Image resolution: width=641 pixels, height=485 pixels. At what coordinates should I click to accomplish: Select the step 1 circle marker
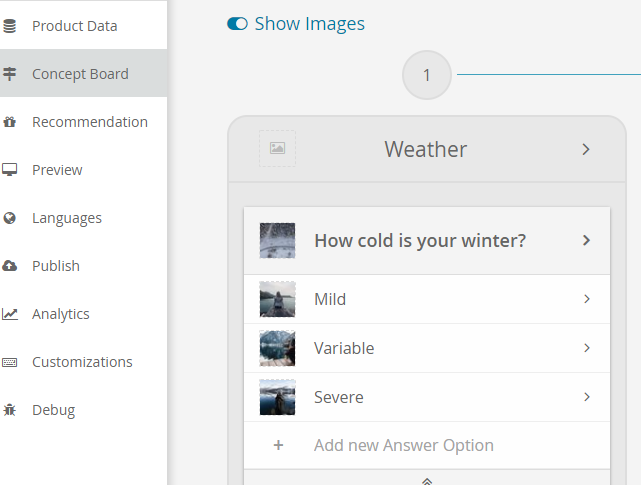427,75
